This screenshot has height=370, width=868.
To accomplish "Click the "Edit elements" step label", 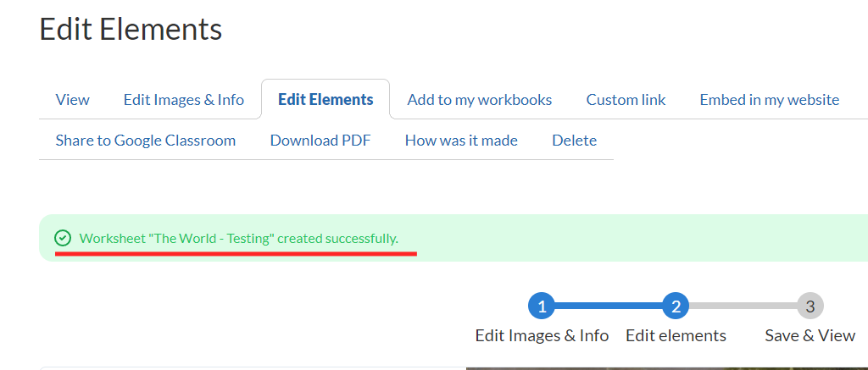I will pyautogui.click(x=676, y=335).
